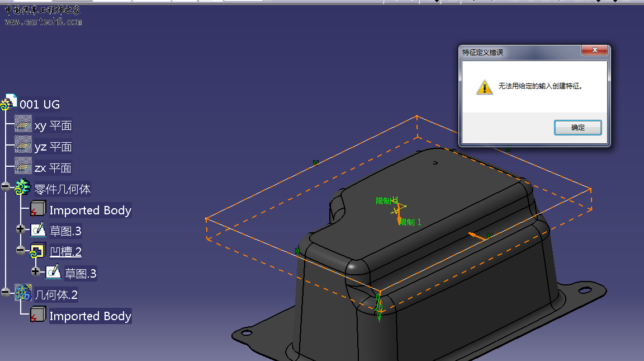Click the xy plane icon
This screenshot has width=644, height=361.
[23, 124]
